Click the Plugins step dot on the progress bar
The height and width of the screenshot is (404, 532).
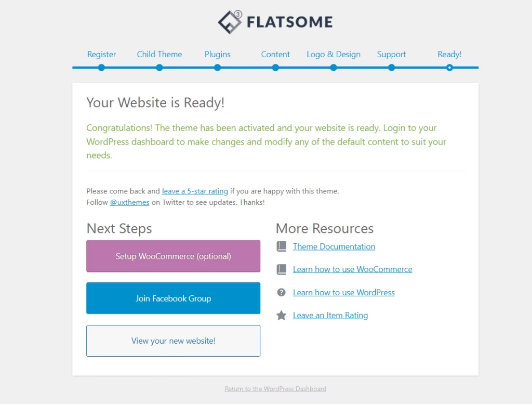(x=217, y=68)
